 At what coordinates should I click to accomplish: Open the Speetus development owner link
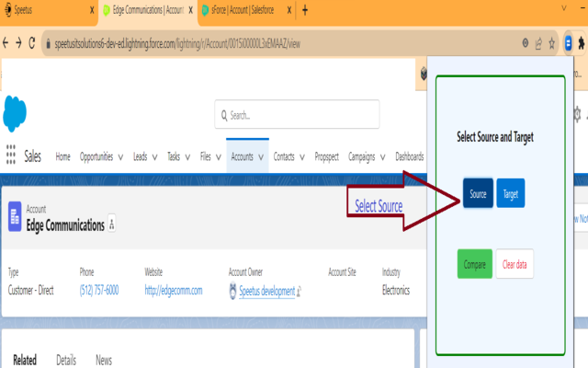[267, 291]
